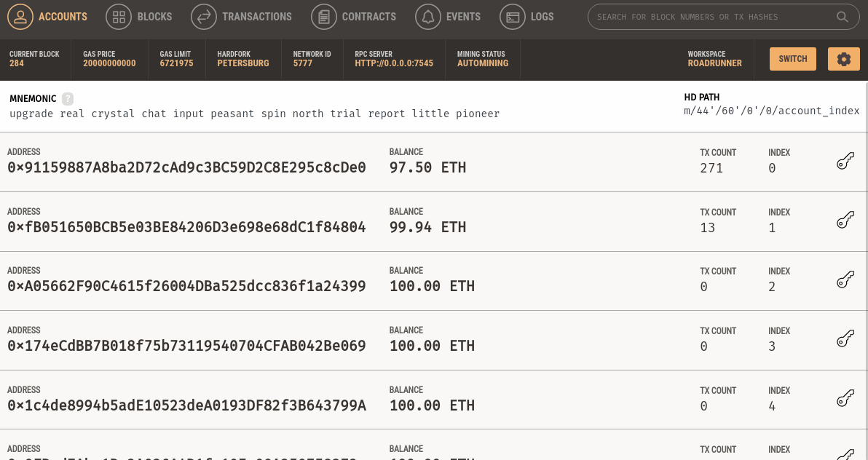Screen dimensions: 868x460
Task: Show private key for account index 0
Action: [844, 162]
